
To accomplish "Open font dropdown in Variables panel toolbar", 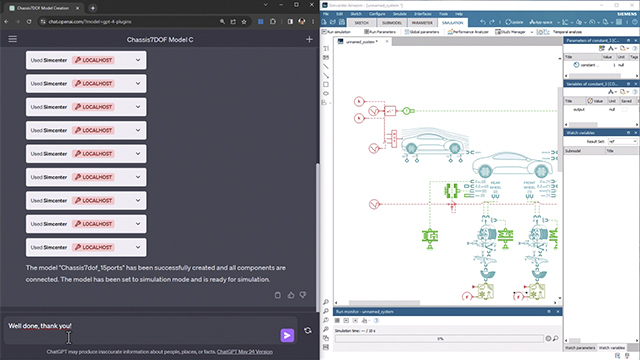I will (612, 92).
